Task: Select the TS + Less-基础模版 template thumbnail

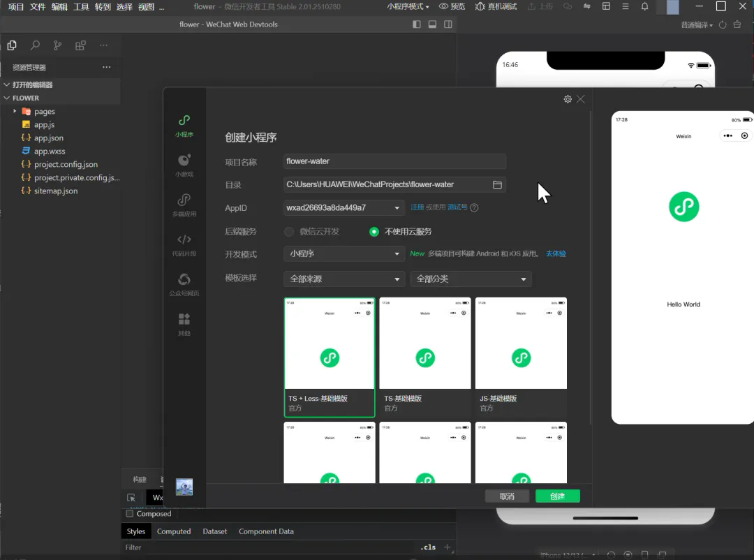Action: coord(330,358)
